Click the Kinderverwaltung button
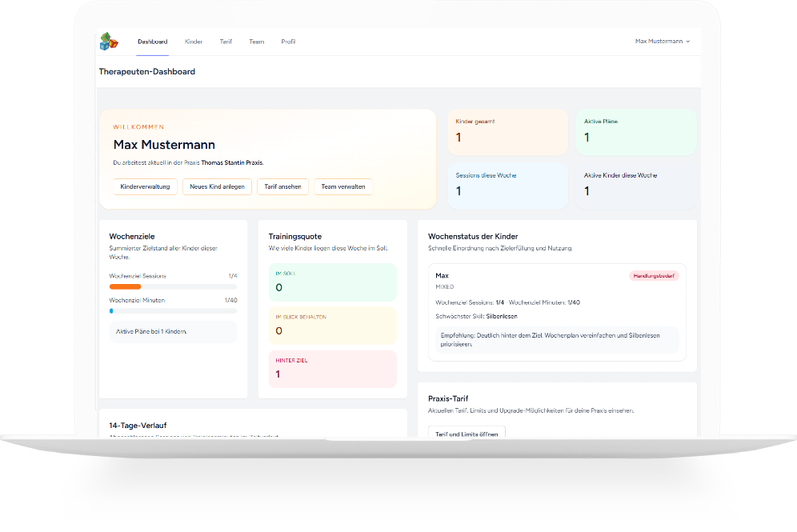Screen dimensions: 797x532 [145, 186]
